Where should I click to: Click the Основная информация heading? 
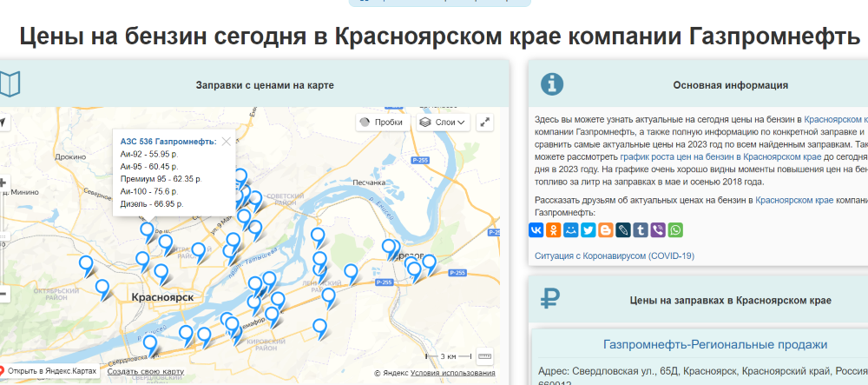point(730,85)
